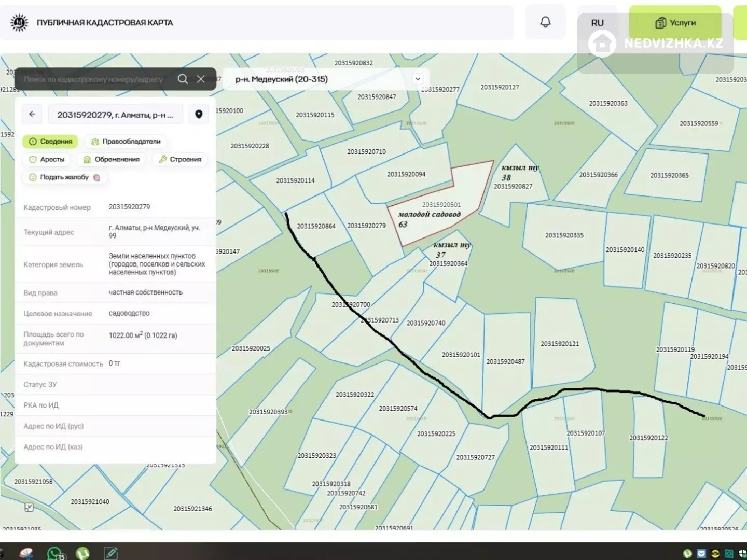
Task: Open WhatsApp from the taskbar
Action: [x=55, y=553]
